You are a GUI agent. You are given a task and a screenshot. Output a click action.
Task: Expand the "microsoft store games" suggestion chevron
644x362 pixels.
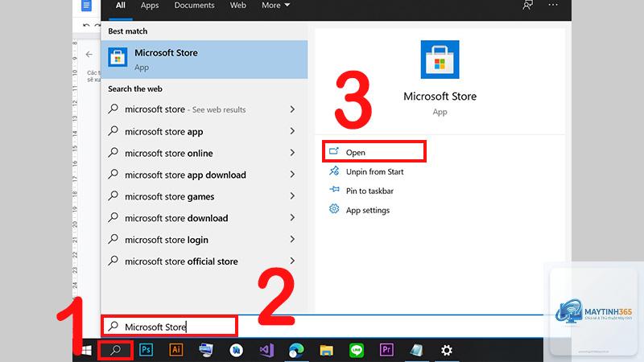292,196
